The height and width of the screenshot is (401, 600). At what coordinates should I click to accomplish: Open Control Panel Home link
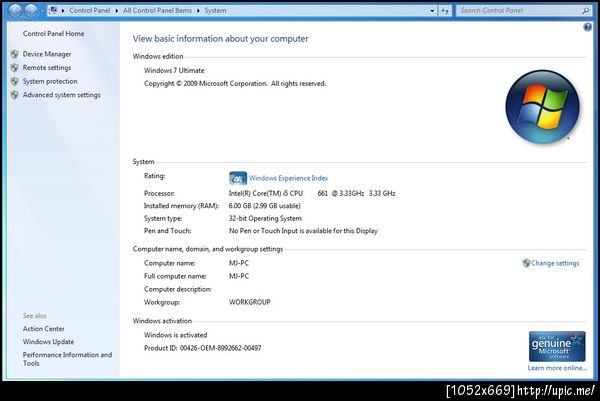tap(53, 34)
